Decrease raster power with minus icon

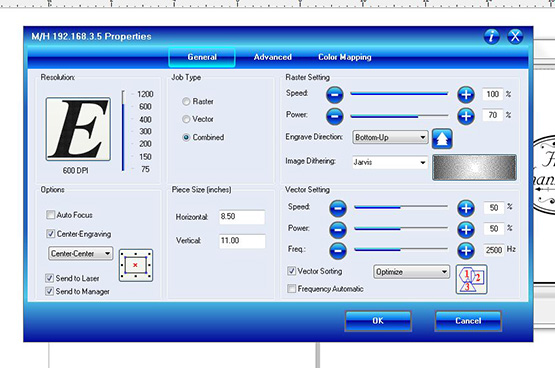[x=334, y=116]
